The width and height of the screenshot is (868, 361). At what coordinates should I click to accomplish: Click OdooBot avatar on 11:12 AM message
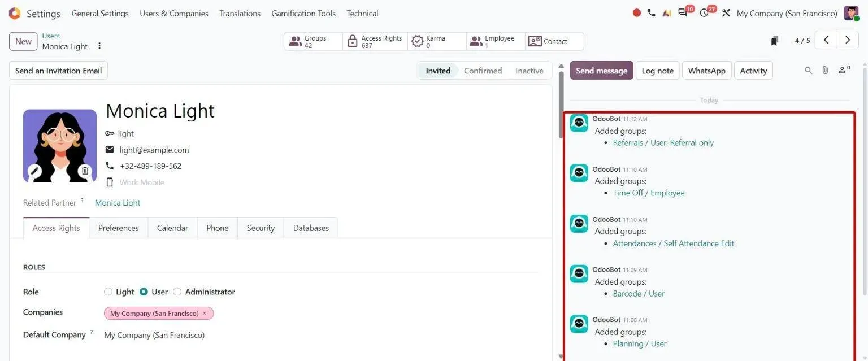[x=579, y=123]
